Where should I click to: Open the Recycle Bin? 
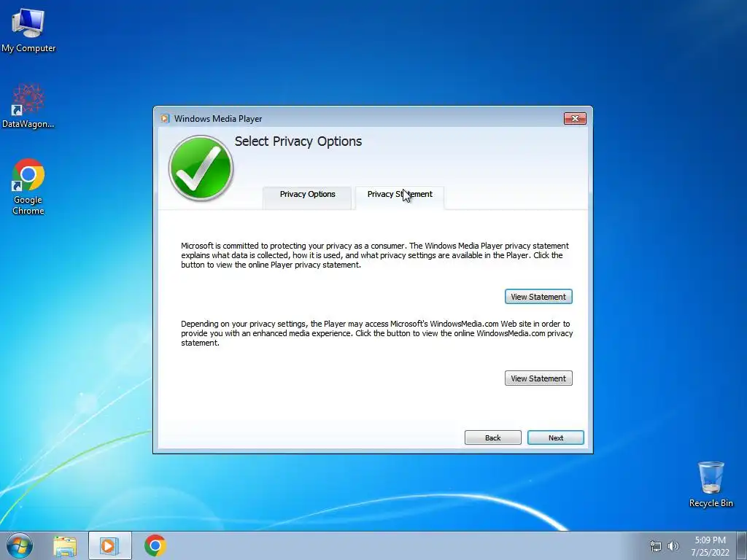click(x=711, y=484)
